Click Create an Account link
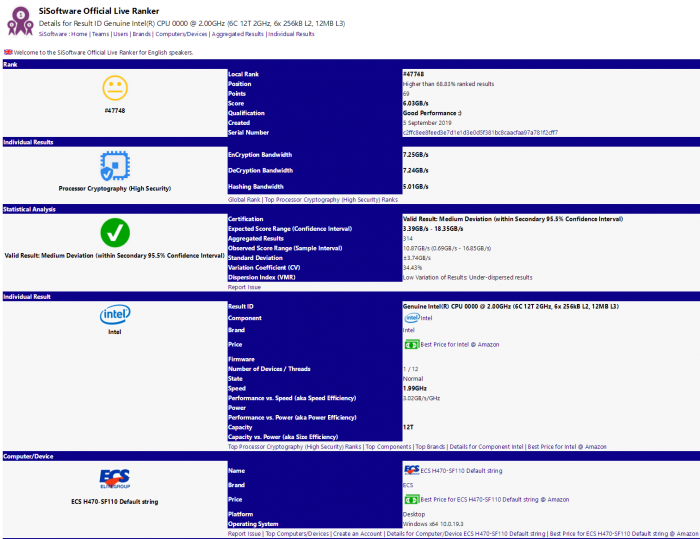 (357, 534)
